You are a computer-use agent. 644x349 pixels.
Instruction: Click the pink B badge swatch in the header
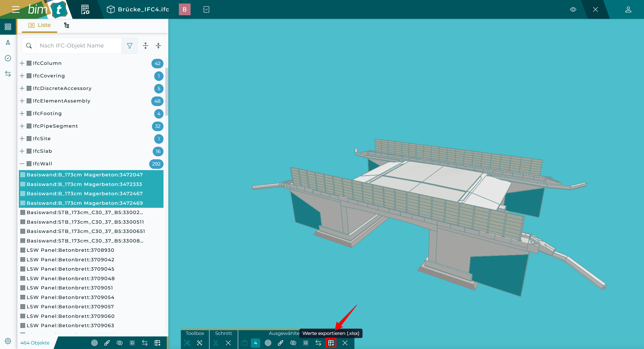tap(185, 10)
